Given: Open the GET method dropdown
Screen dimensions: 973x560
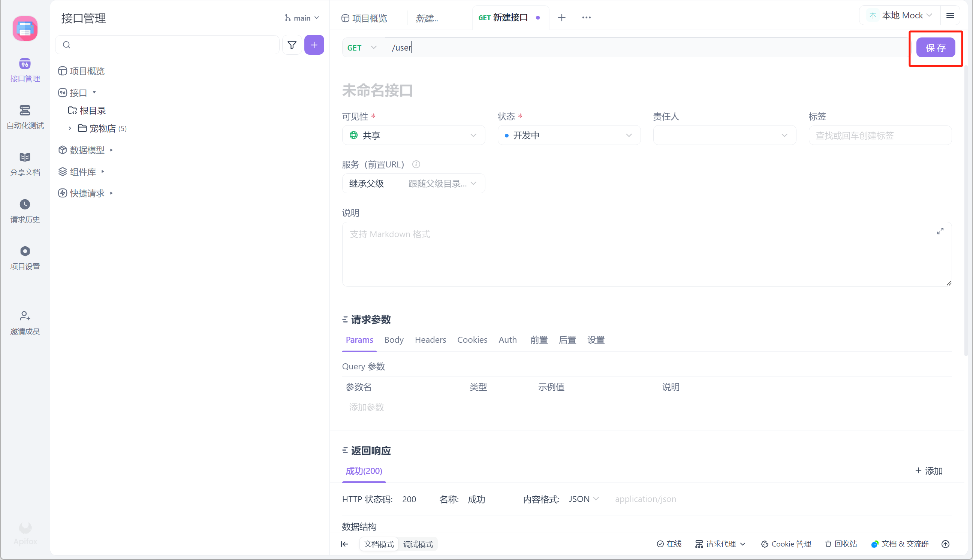Looking at the screenshot, I should [362, 48].
